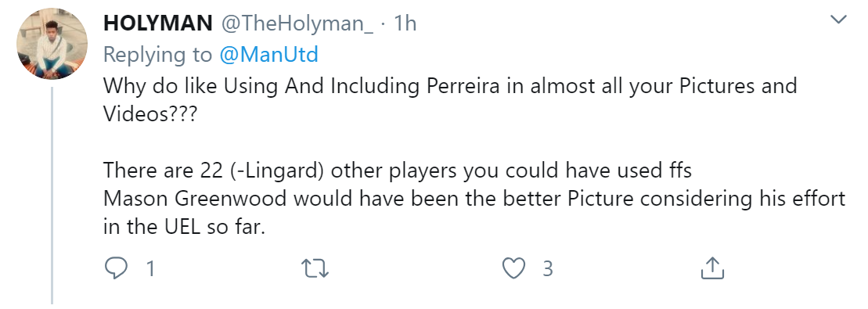This screenshot has width=868, height=309.
Task: View replies via the reply count 1
Action: click(x=150, y=269)
